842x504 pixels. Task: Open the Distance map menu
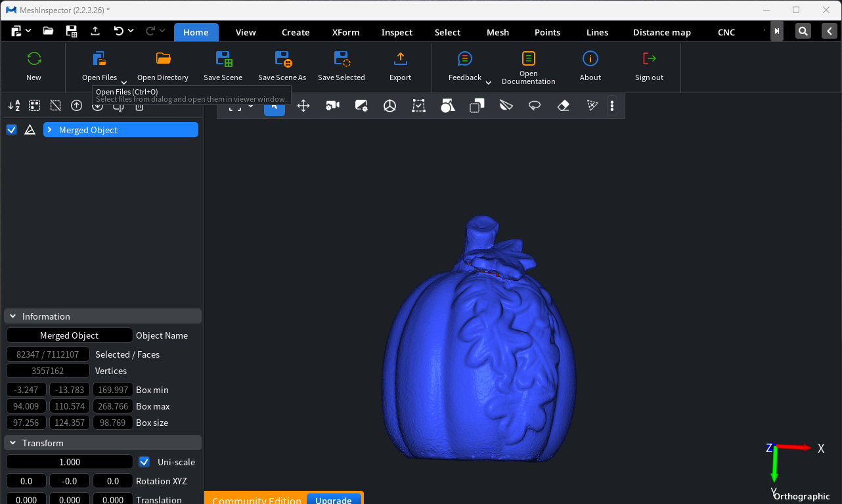(x=661, y=31)
